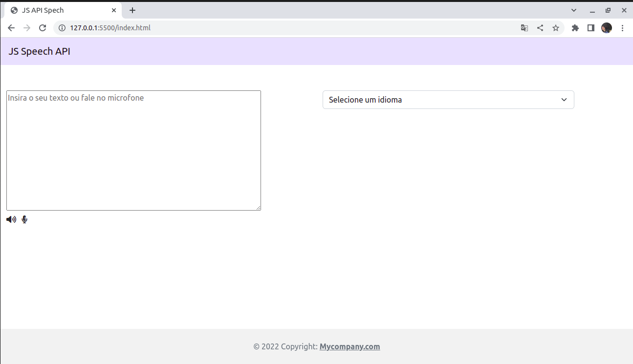
Task: Click the browser profile avatar
Action: coord(606,28)
